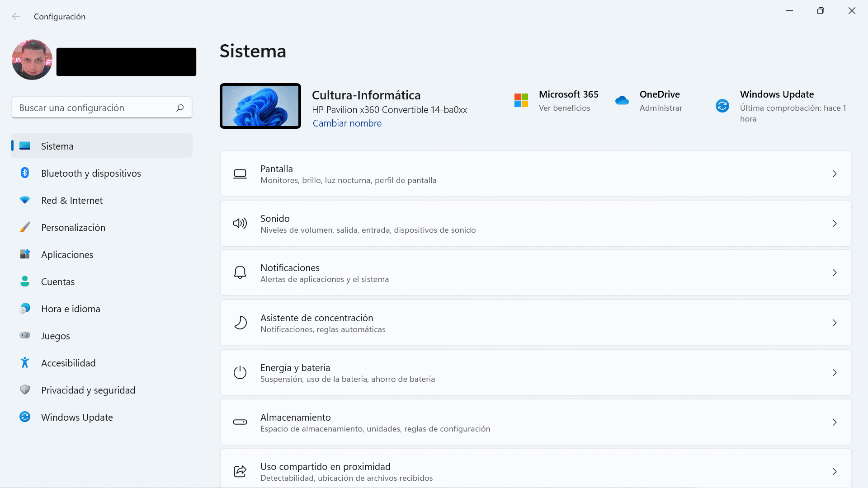Click the Uso compartido en proximidad share icon
868x488 pixels.
pyautogui.click(x=240, y=471)
